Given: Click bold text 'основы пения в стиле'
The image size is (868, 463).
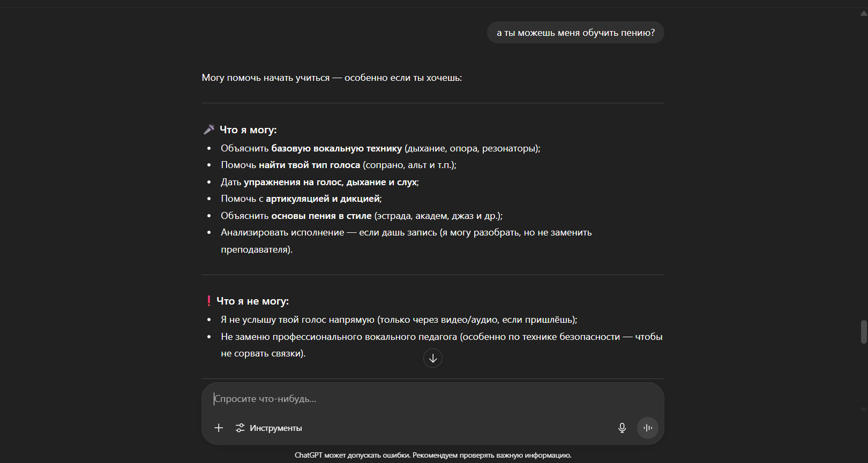Looking at the screenshot, I should click(x=321, y=216).
